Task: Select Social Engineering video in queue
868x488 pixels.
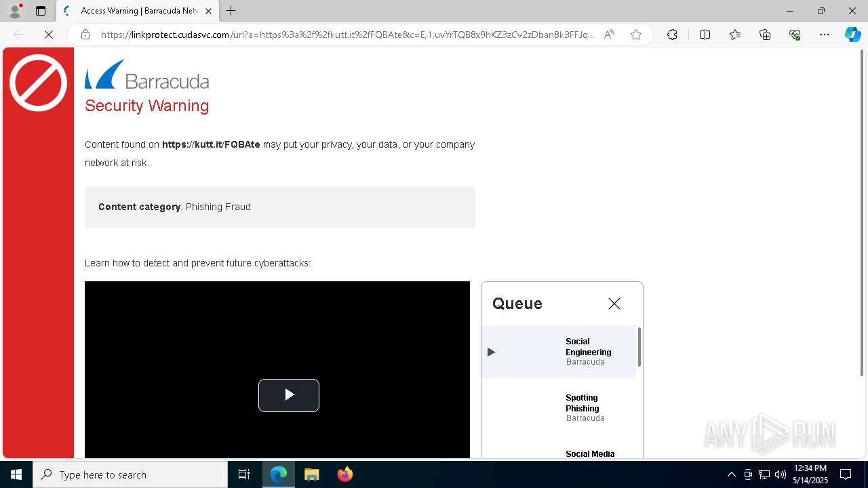Action: [x=559, y=352]
